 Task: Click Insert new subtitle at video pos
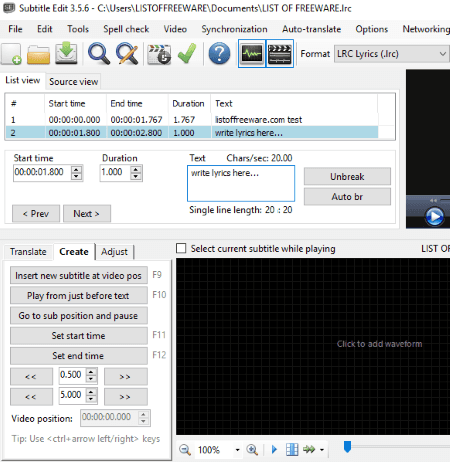click(x=79, y=275)
